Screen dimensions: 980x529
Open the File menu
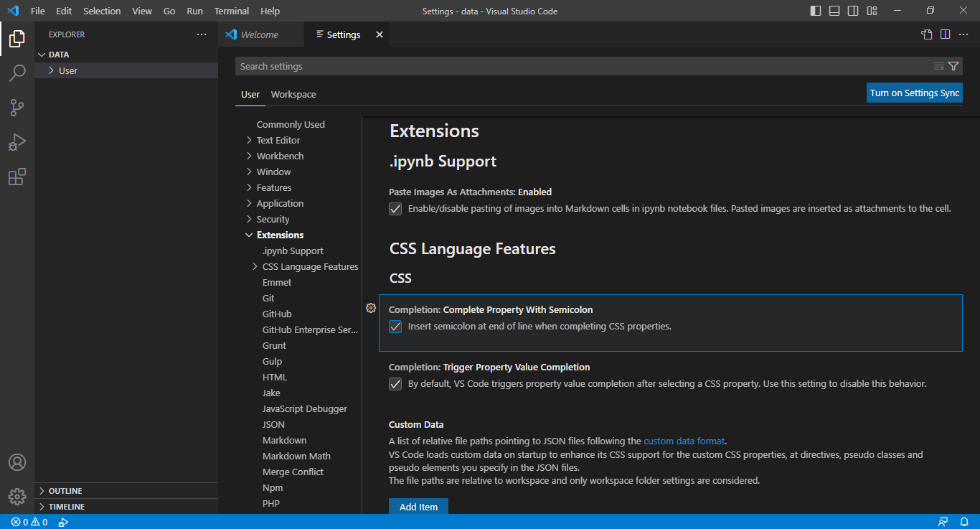(38, 11)
